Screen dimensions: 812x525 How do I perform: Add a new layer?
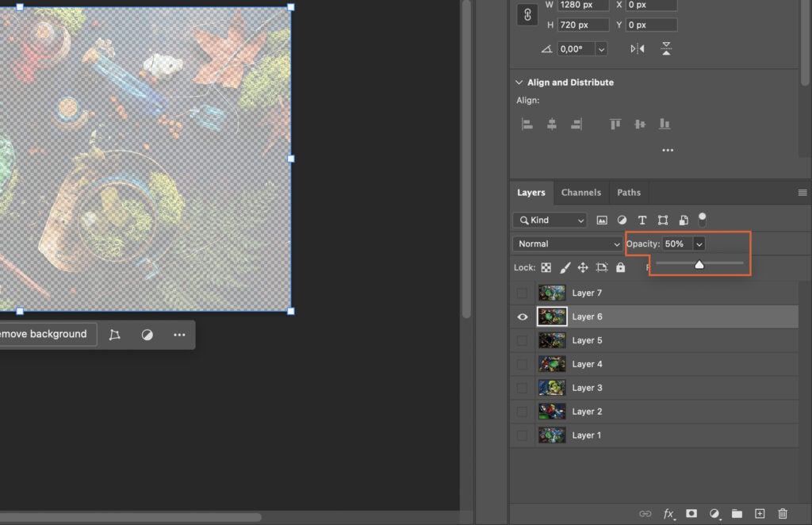tap(759, 513)
